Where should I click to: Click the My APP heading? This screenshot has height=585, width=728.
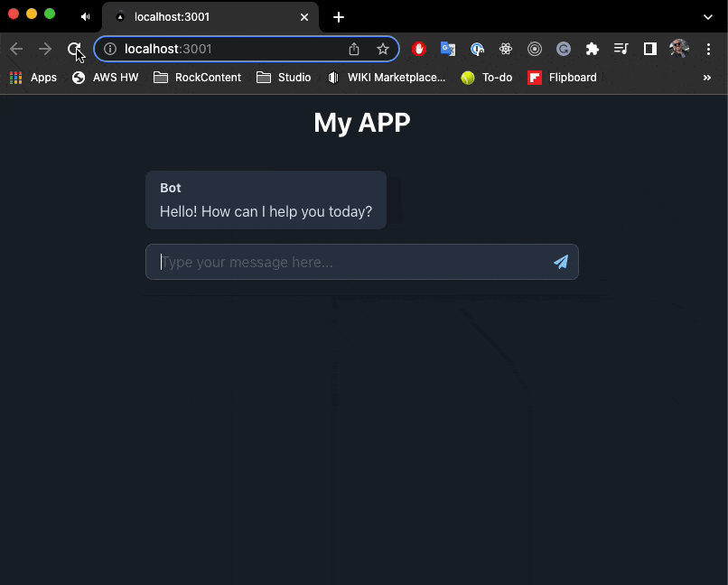(x=362, y=123)
